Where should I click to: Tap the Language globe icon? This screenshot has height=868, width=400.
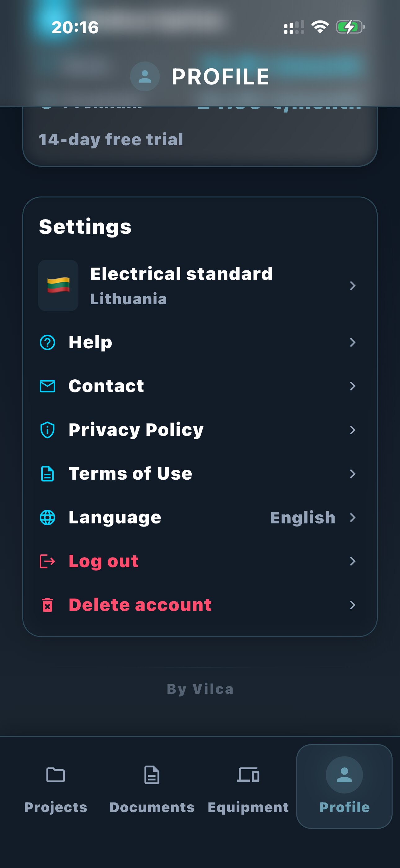pyautogui.click(x=47, y=518)
